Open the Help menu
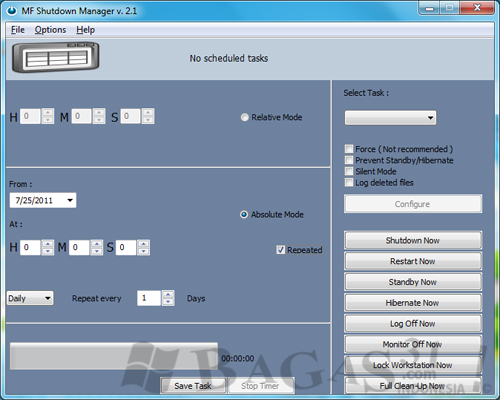The image size is (500, 400). (x=85, y=30)
